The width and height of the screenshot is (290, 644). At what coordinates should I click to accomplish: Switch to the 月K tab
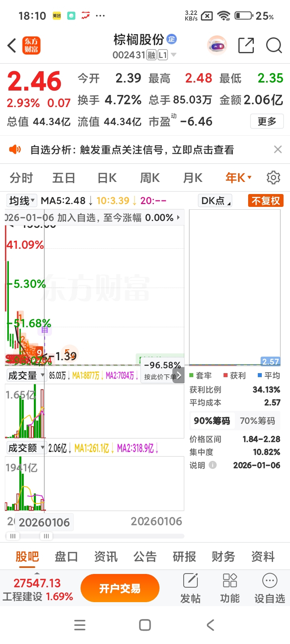[x=193, y=178]
